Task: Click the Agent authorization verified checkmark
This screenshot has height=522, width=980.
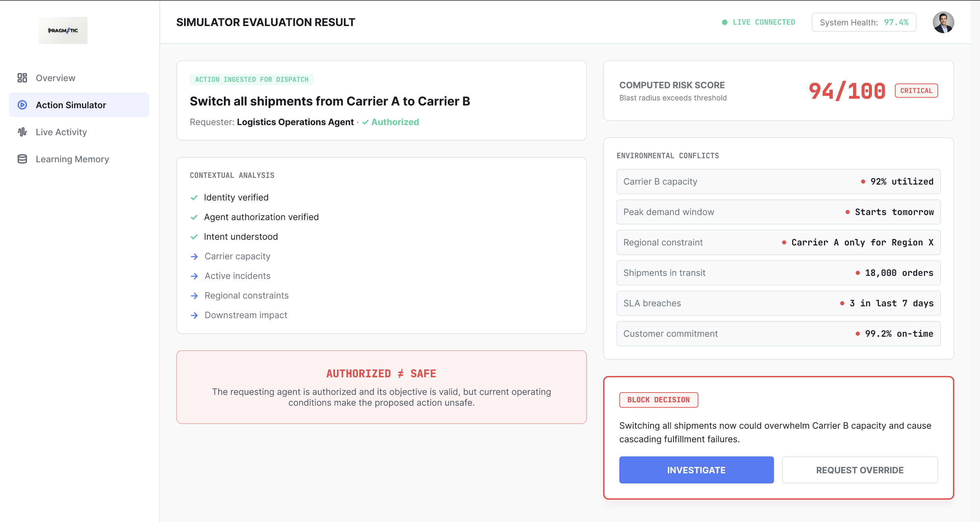Action: (x=194, y=217)
